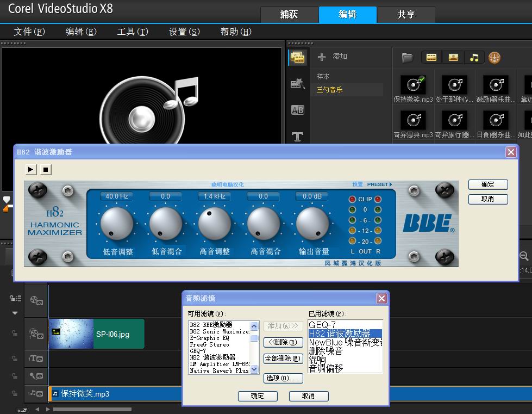Toggle the show videos filter icon
The image size is (532, 414).
pyautogui.click(x=431, y=58)
